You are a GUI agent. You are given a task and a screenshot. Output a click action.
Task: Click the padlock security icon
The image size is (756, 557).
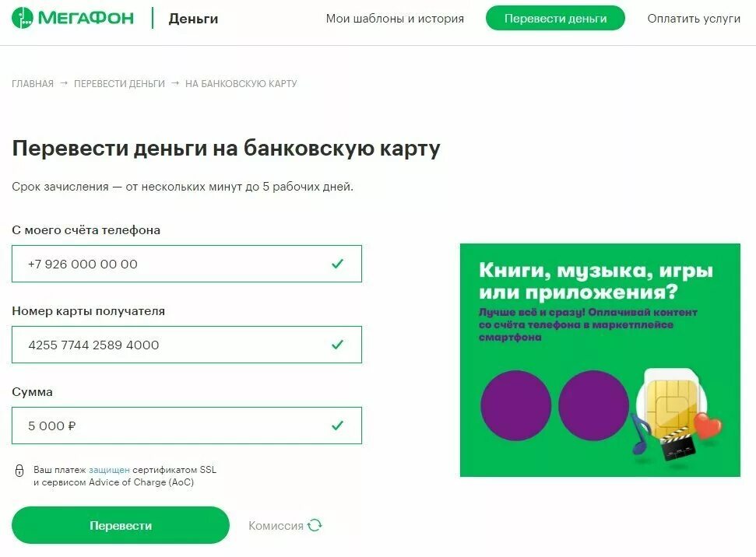(19, 471)
